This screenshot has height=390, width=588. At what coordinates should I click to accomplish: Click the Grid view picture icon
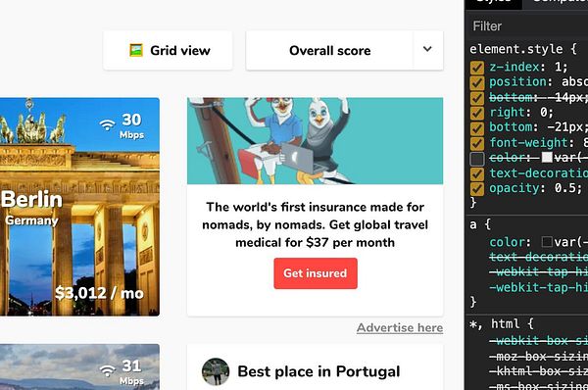point(136,50)
